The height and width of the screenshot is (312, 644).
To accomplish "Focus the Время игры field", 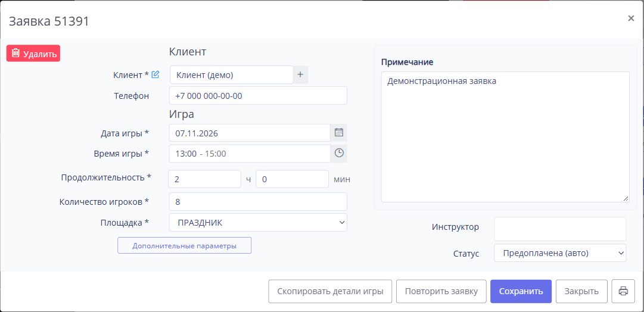I will [250, 154].
